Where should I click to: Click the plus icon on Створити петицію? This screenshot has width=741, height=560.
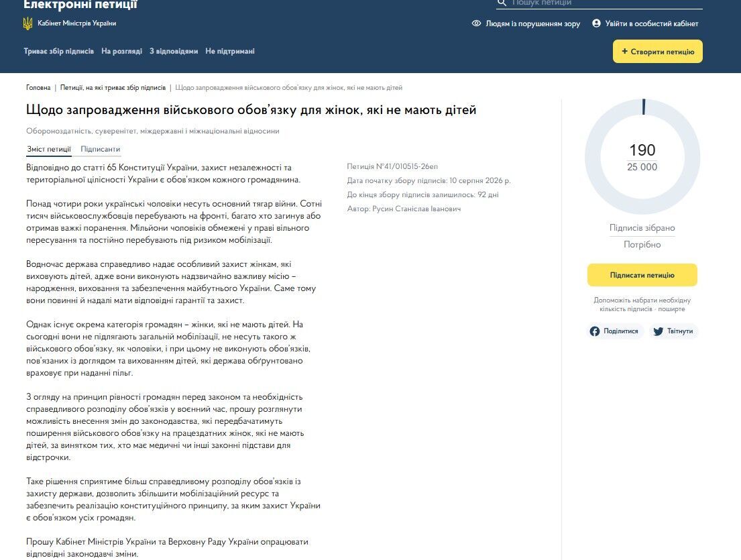coord(625,51)
